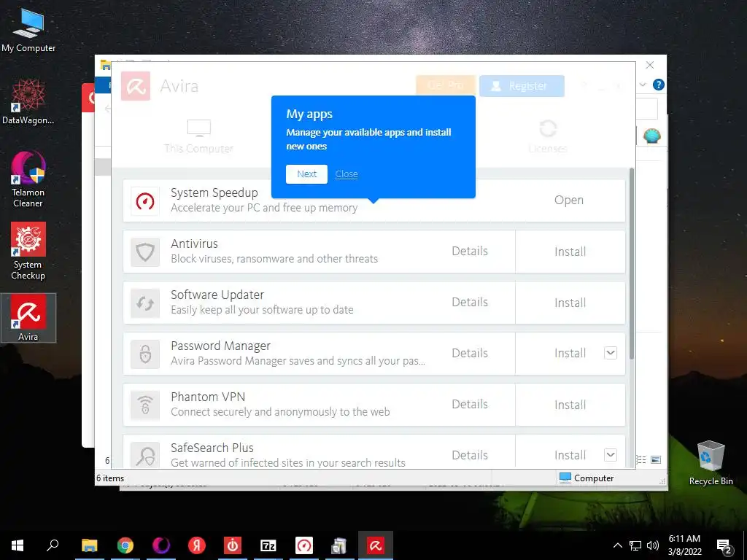
Task: Launch Google Chrome from the taskbar
Action: (x=125, y=545)
